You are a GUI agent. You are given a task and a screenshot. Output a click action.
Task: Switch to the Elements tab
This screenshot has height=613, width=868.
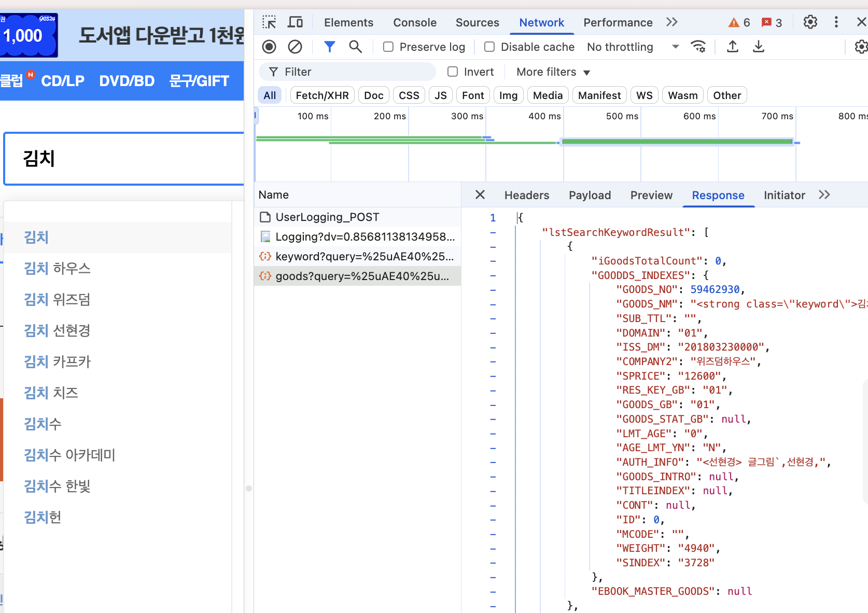click(x=348, y=22)
